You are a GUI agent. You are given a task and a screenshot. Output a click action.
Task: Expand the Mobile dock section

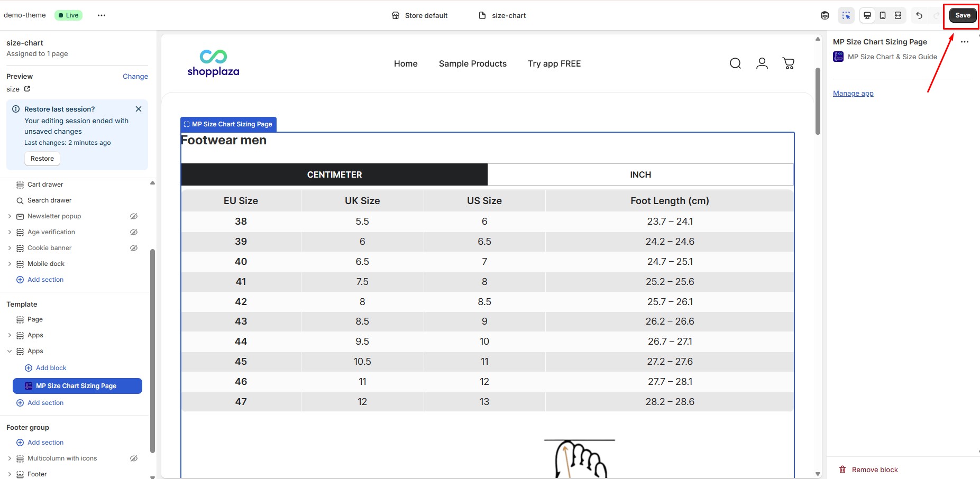10,264
